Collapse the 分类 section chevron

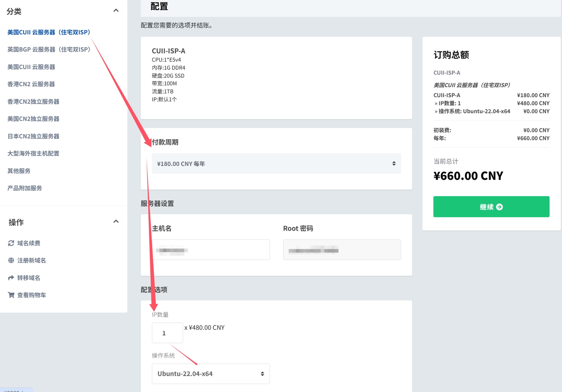click(116, 11)
